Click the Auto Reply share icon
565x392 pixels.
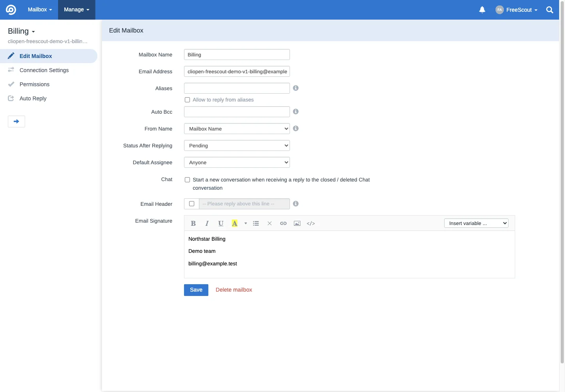click(x=11, y=98)
